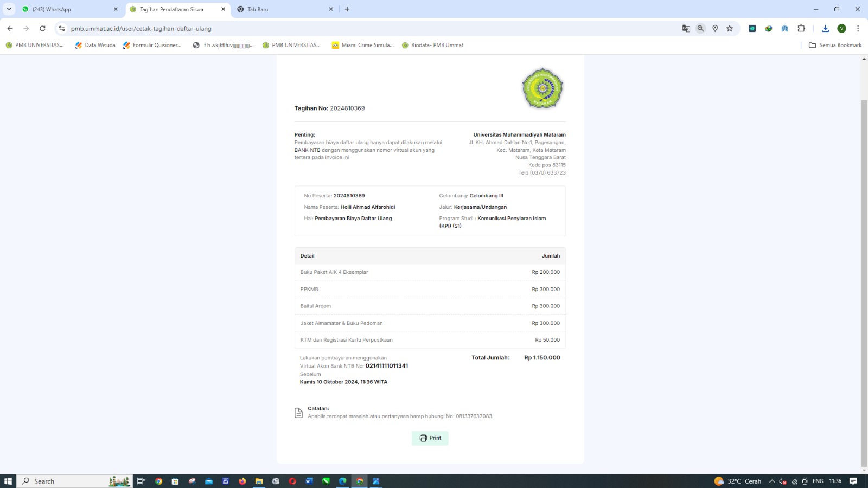Show hidden system tray icons
The width and height of the screenshot is (868, 488).
(x=771, y=481)
